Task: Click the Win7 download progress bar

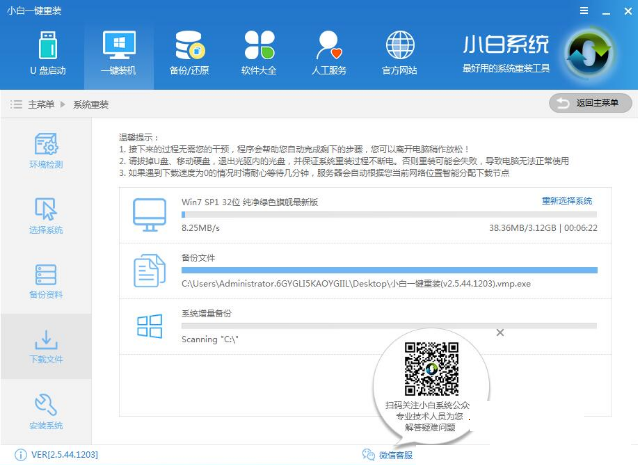Action: [x=386, y=214]
